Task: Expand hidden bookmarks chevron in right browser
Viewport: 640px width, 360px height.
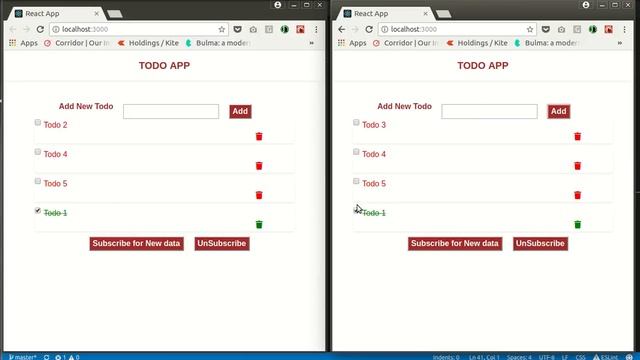Action: [x=620, y=43]
